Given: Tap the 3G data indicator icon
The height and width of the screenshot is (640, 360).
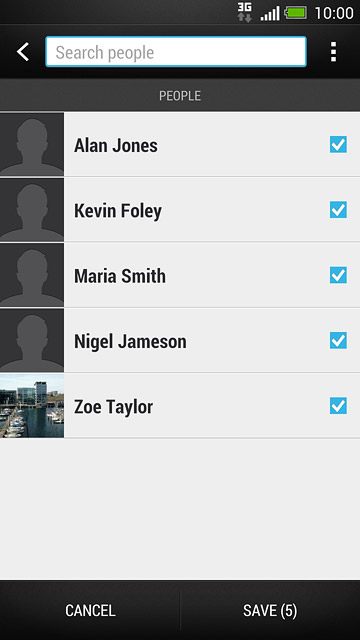Looking at the screenshot, I should coord(244,12).
